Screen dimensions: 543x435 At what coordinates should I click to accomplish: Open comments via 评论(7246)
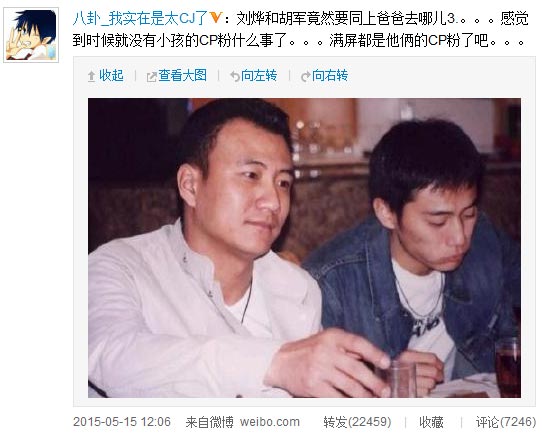[506, 422]
